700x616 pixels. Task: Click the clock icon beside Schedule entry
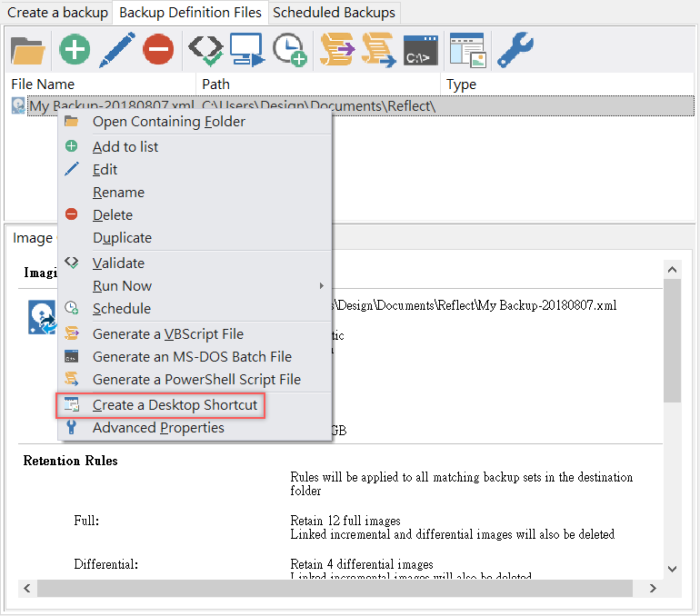pos(72,307)
